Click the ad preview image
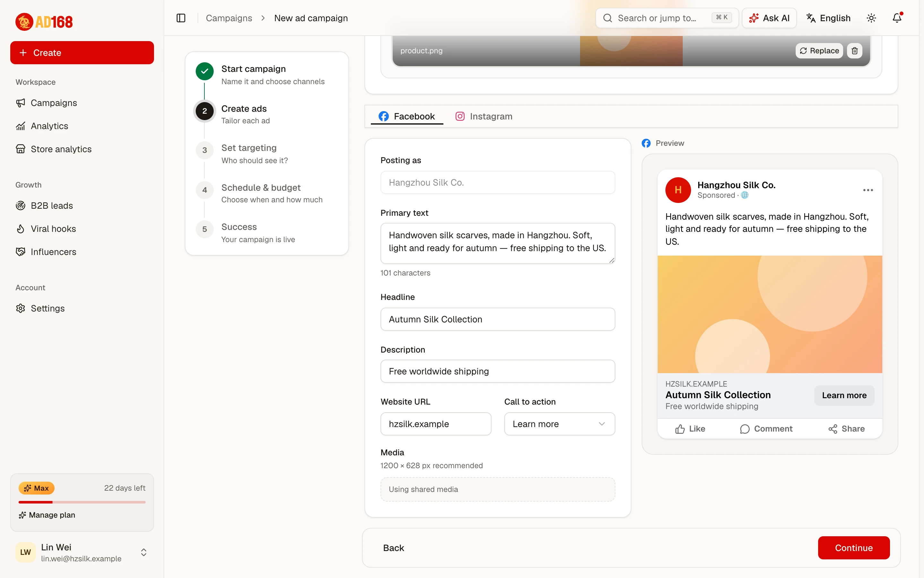The width and height of the screenshot is (924, 578). coord(770,314)
